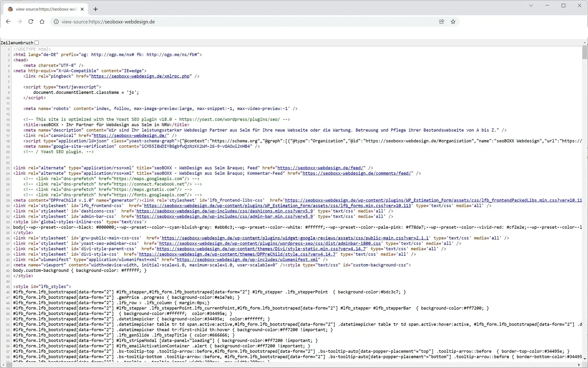Open the seoboxx-webdesign.de/feed/ link
Image resolution: width=588 pixels, height=368 pixels.
coord(320,168)
